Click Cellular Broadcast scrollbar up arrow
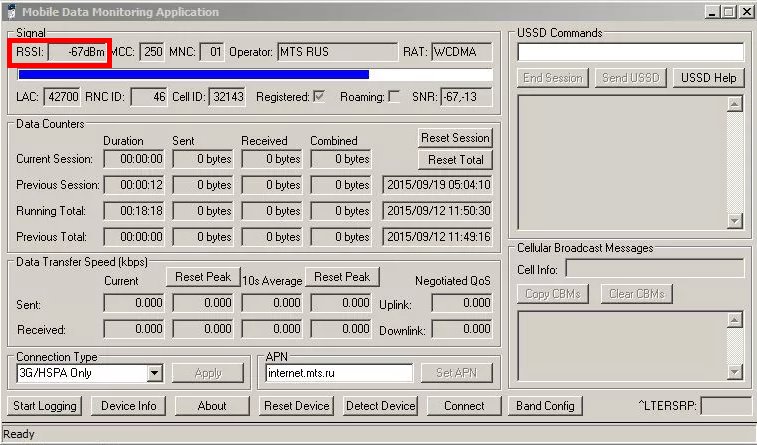The image size is (757, 445). 734,320
